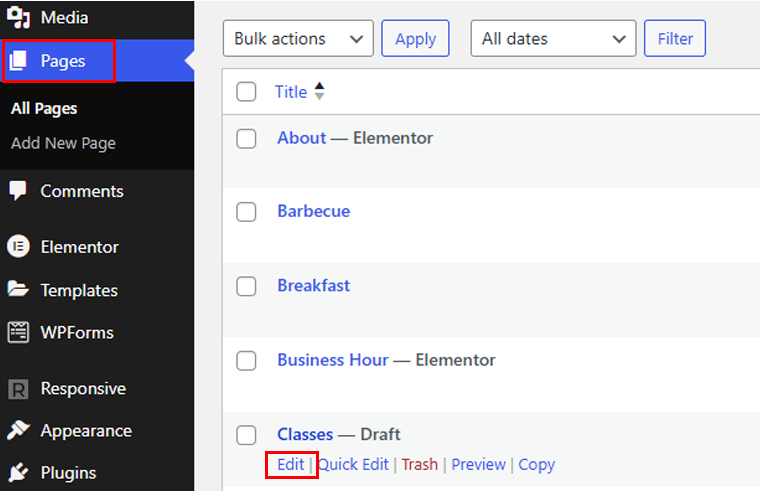Click the Responsive R icon

click(18, 389)
